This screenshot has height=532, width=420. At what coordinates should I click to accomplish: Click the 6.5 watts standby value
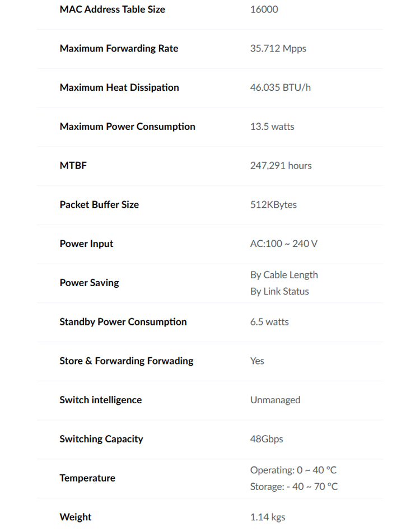click(269, 322)
